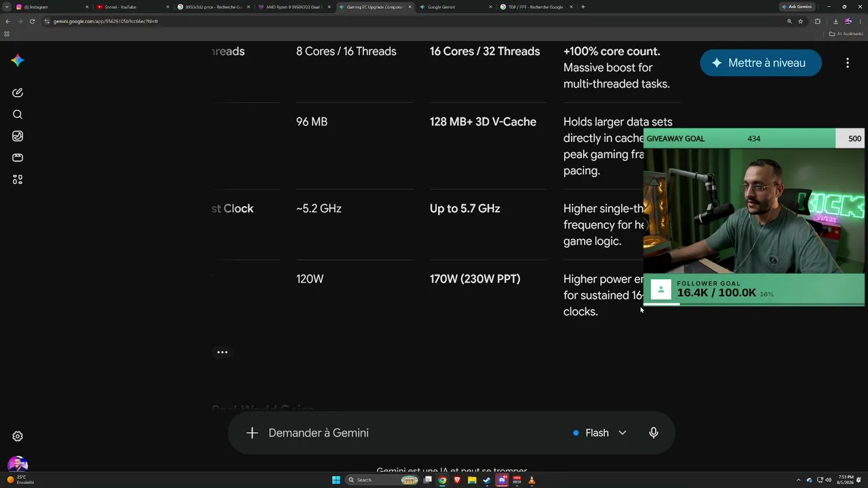Click the browser back arrow
868x488 pixels.
click(7, 21)
